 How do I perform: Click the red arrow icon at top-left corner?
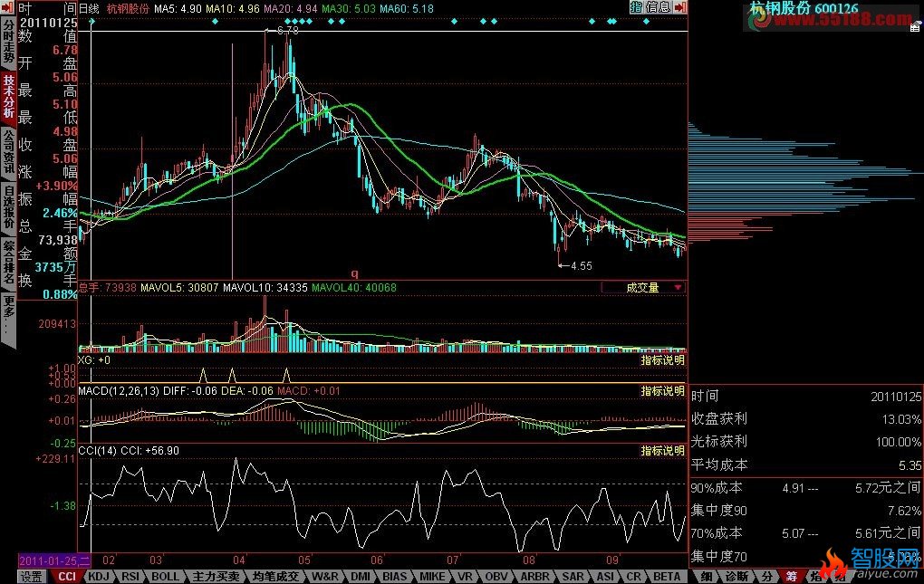(7, 8)
